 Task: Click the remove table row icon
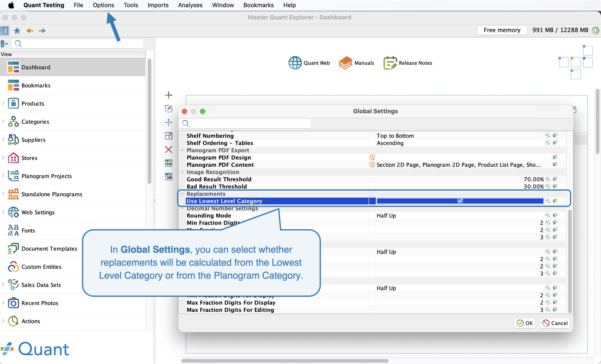tap(169, 177)
